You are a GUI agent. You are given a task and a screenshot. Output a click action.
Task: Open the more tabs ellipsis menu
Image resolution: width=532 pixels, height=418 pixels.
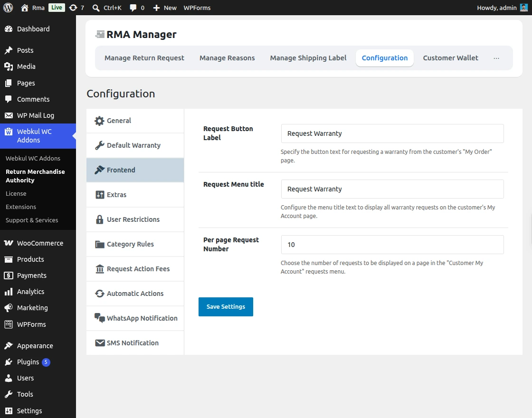(x=496, y=58)
